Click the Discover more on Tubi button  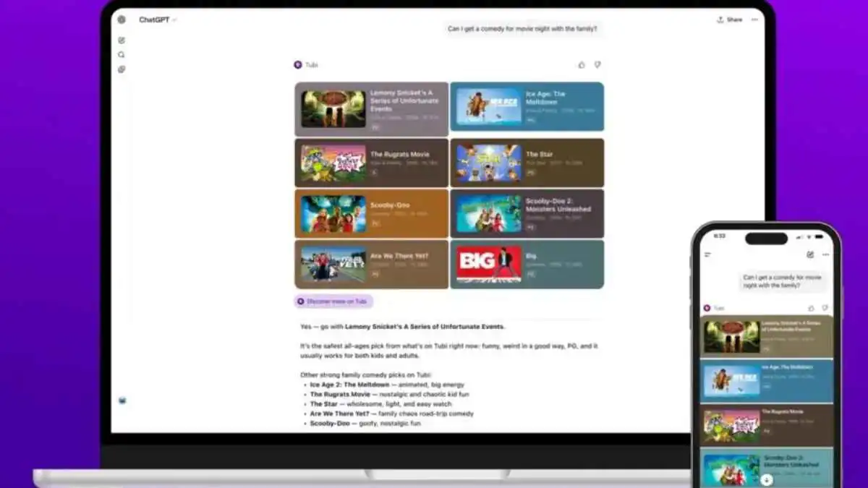tap(332, 301)
